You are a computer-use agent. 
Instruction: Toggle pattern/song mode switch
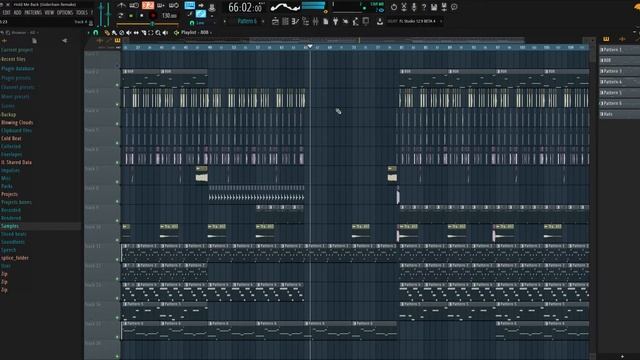click(121, 16)
